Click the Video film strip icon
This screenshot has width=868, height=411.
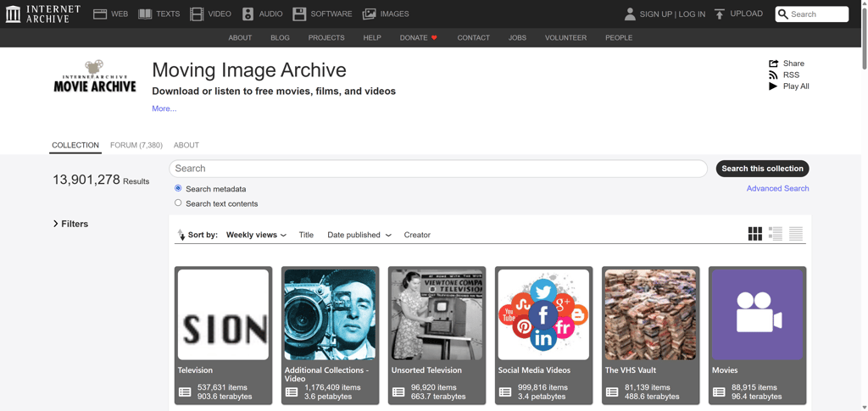click(197, 14)
